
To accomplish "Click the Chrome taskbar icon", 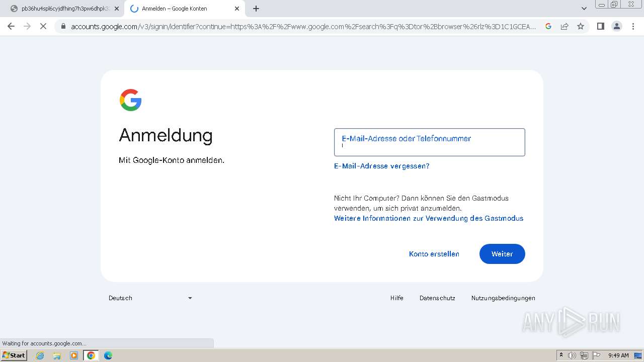I will click(91, 355).
